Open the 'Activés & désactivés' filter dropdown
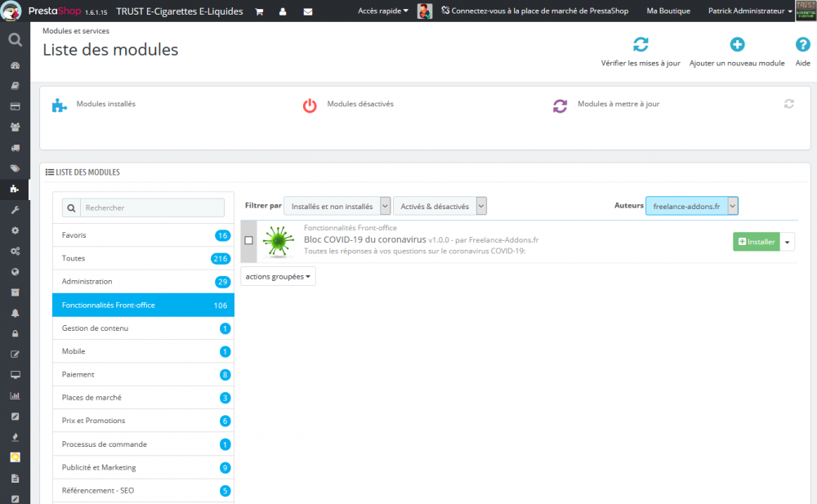Viewport: 817px width, 504px height. [x=440, y=205]
